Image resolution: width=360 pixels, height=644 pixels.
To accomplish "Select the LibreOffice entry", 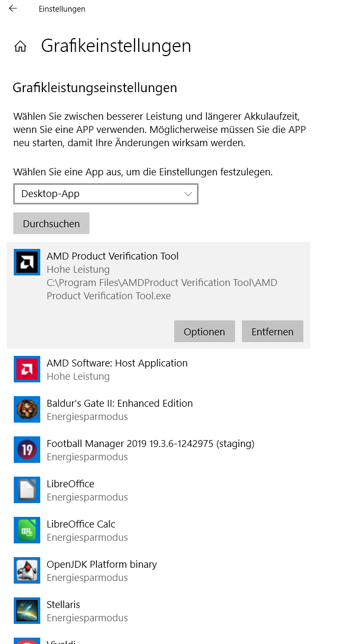I will point(158,490).
